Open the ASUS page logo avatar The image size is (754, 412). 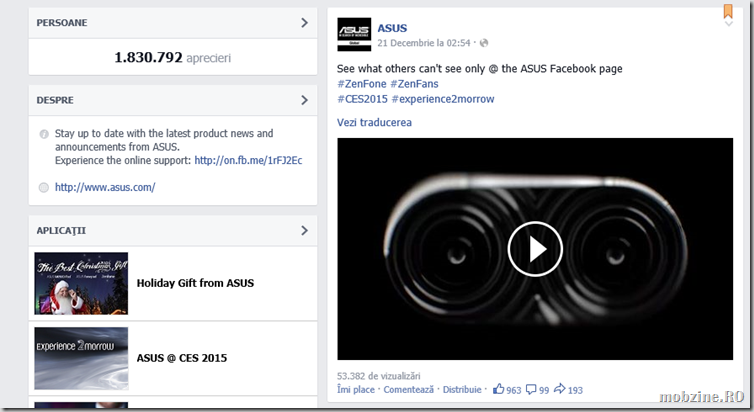tap(354, 34)
